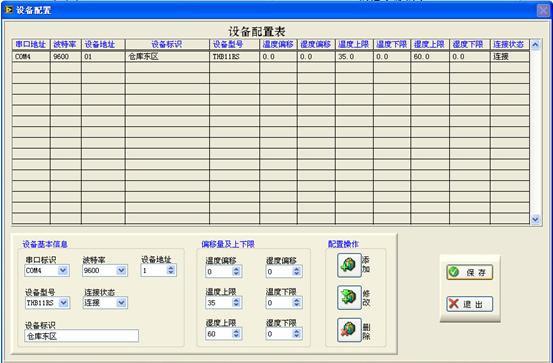
Task: Close the 设备配置 window
Action: pyautogui.click(x=542, y=10)
